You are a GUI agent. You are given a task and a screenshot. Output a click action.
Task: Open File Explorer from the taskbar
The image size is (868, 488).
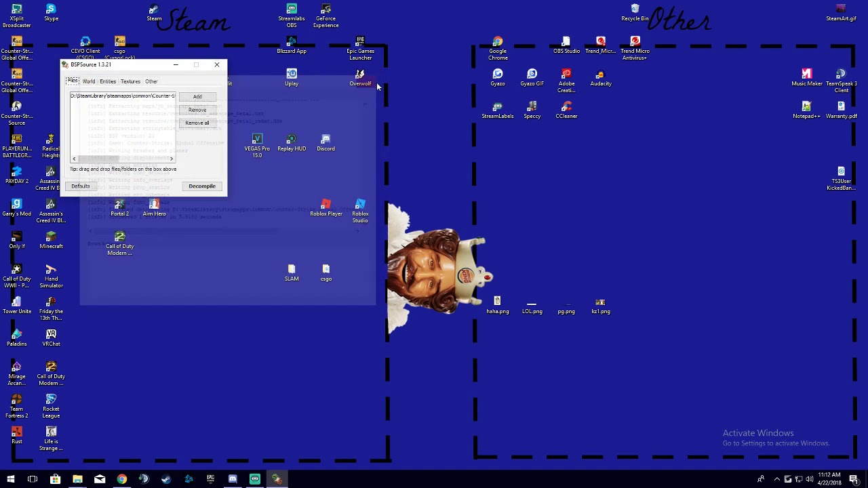click(77, 479)
